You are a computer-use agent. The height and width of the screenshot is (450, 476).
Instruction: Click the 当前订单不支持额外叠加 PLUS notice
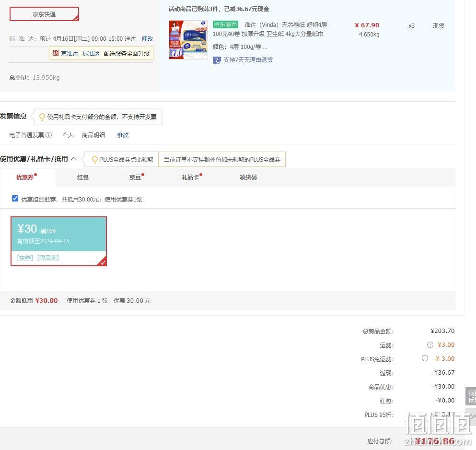click(x=222, y=160)
